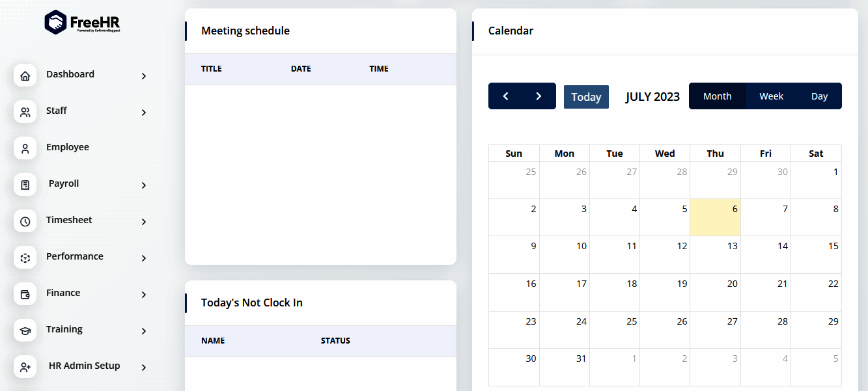Click the Performance icon in sidebar
This screenshot has height=391, width=868.
point(25,258)
